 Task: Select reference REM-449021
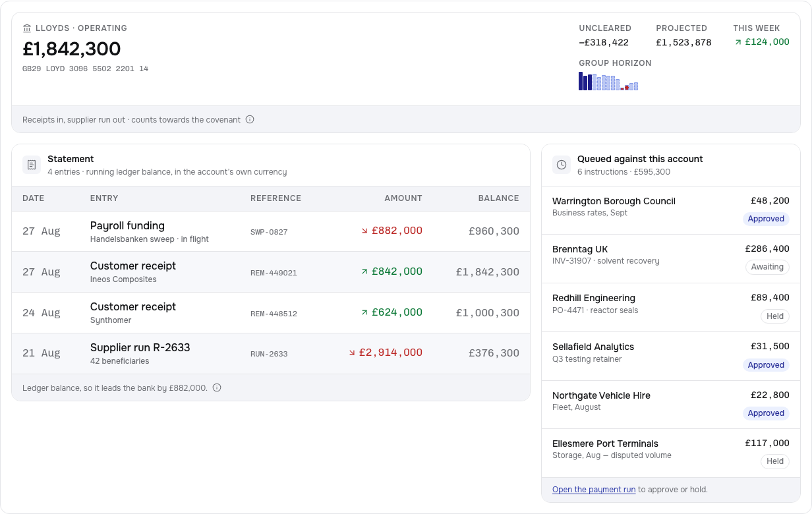click(x=274, y=273)
